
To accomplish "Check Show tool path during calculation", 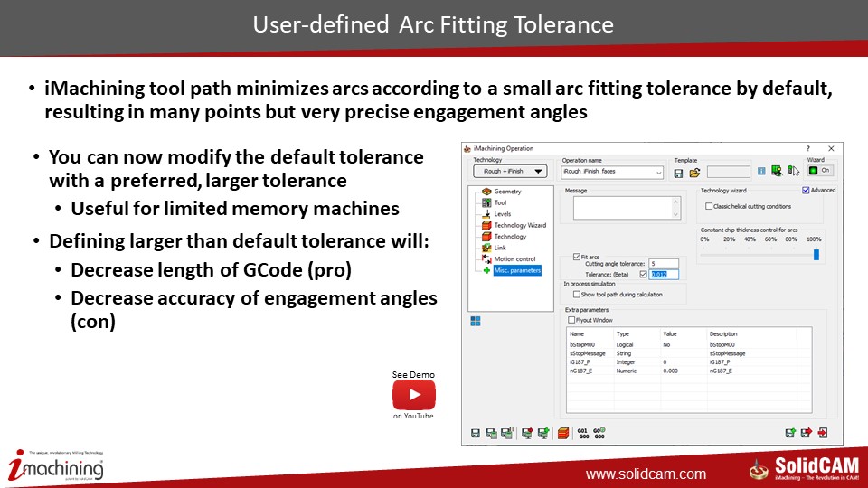I will point(576,295).
